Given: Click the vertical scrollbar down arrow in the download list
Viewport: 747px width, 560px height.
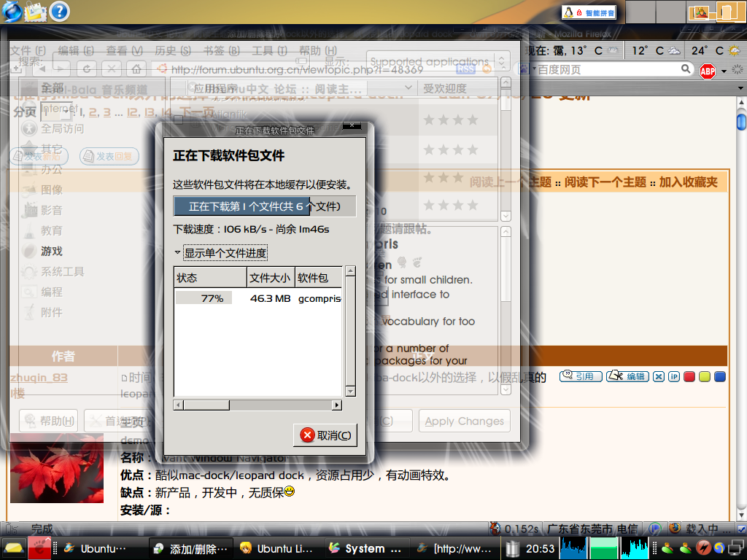Looking at the screenshot, I should click(x=351, y=392).
